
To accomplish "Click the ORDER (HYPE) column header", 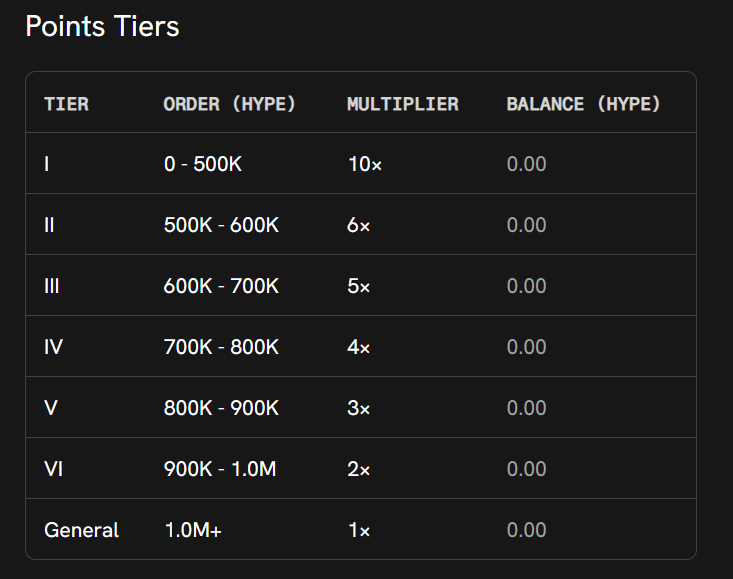I will coord(230,103).
